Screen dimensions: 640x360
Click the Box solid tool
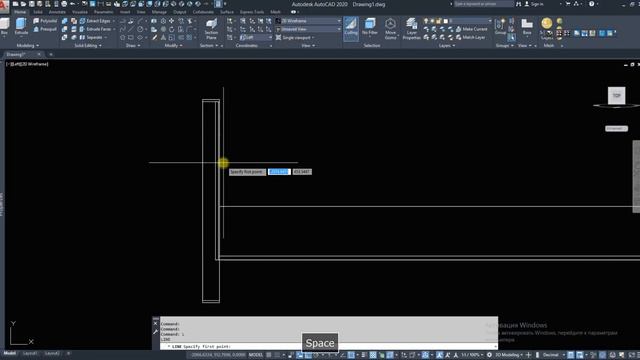click(4, 27)
